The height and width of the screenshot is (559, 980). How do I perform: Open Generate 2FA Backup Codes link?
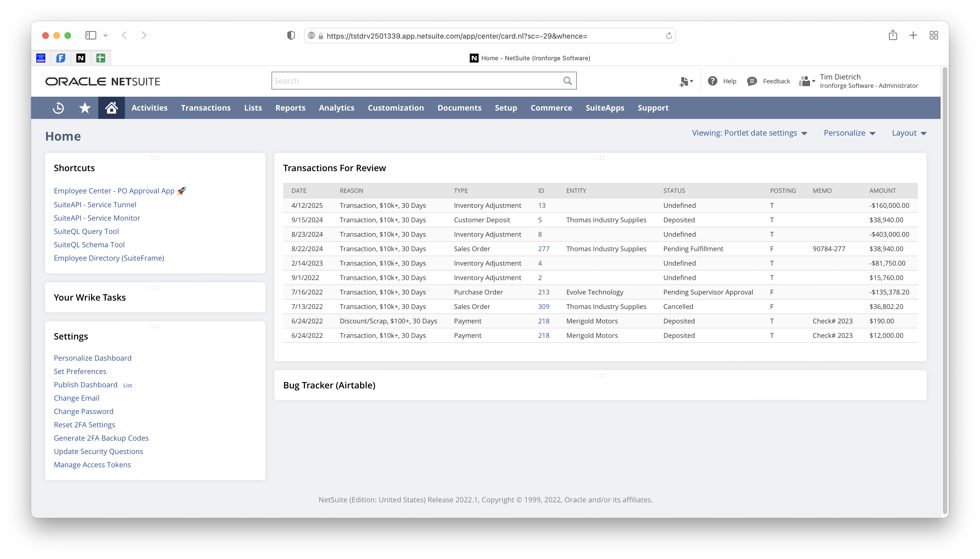101,438
